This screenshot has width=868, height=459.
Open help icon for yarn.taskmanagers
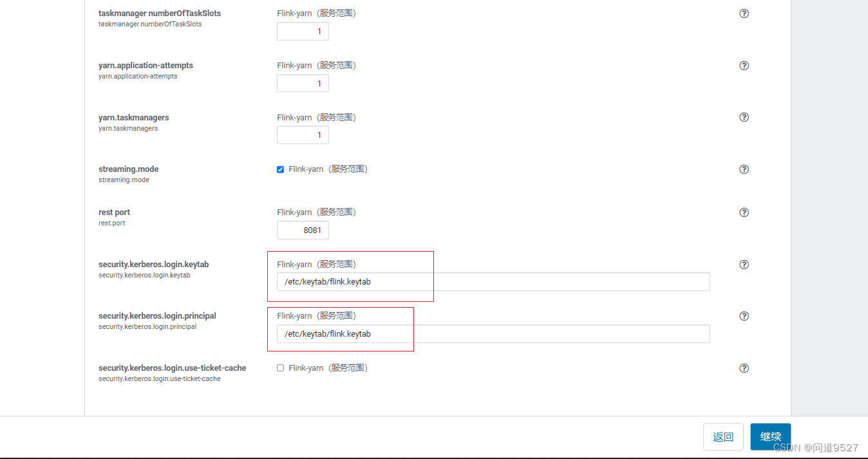click(744, 117)
